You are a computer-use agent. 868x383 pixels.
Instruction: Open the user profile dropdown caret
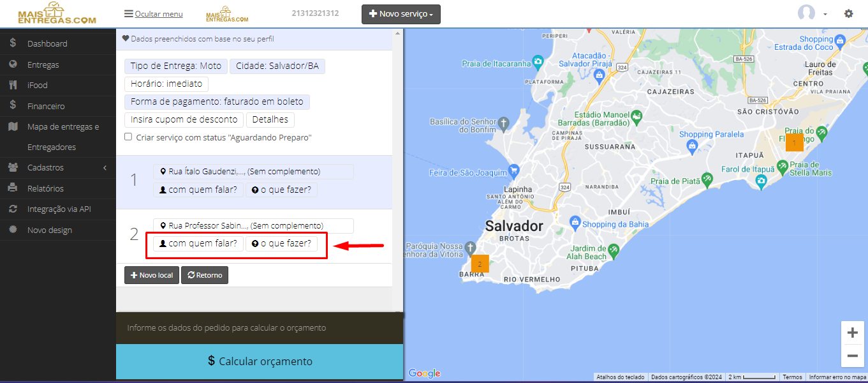825,14
